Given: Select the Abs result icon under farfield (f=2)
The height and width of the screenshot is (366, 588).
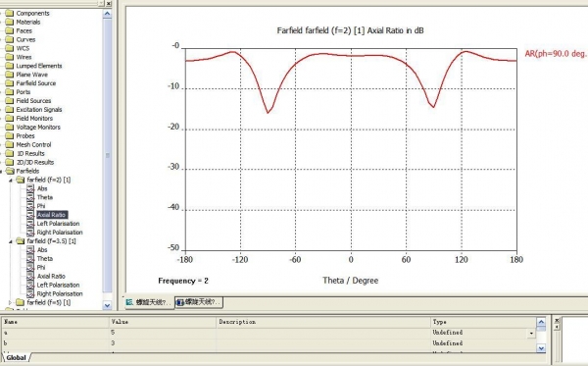Looking at the screenshot, I should coord(30,188).
